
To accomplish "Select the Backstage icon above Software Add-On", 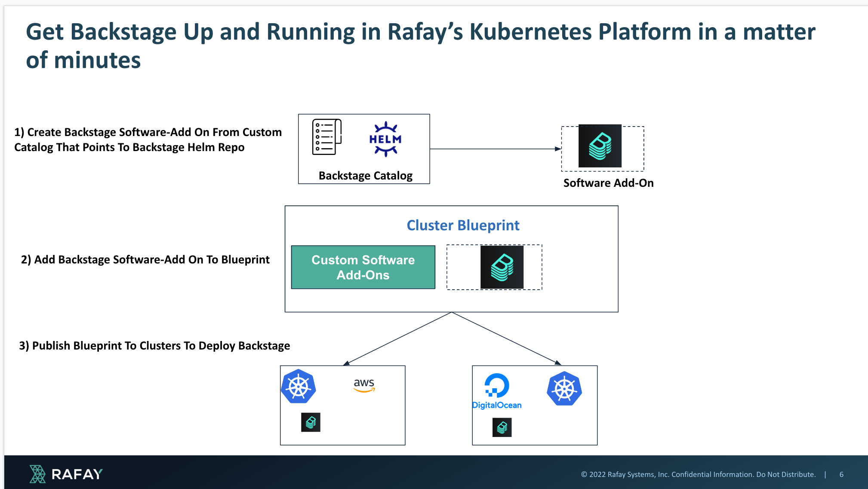I will (600, 146).
